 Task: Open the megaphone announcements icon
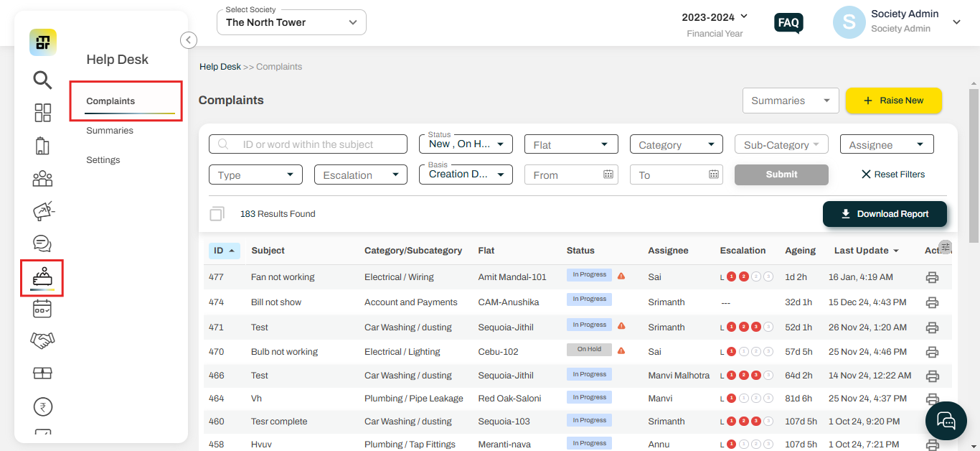[x=44, y=211]
